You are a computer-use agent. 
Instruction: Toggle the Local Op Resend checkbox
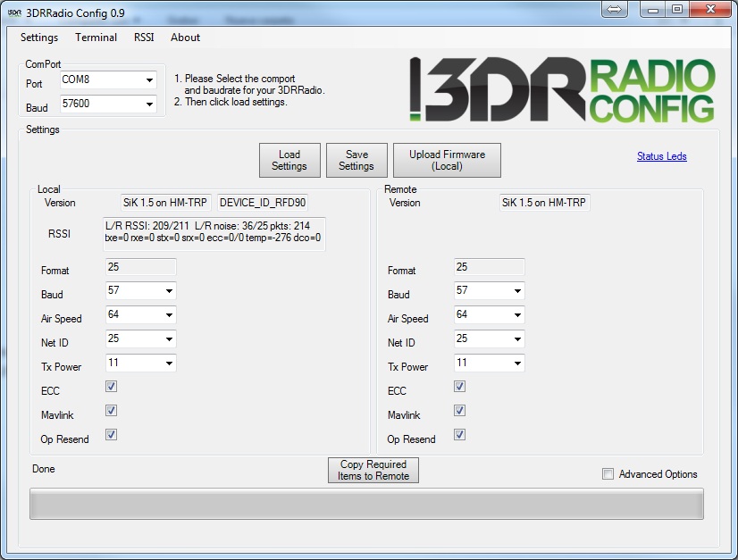111,435
